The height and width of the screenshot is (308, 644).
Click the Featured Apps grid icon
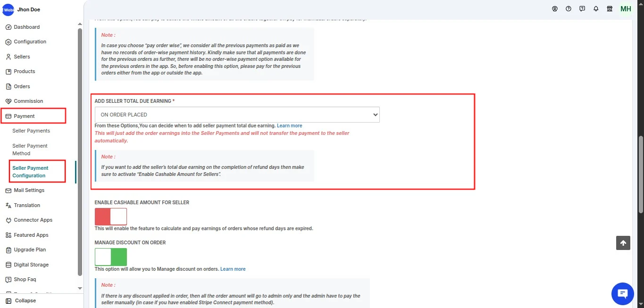[x=8, y=235]
